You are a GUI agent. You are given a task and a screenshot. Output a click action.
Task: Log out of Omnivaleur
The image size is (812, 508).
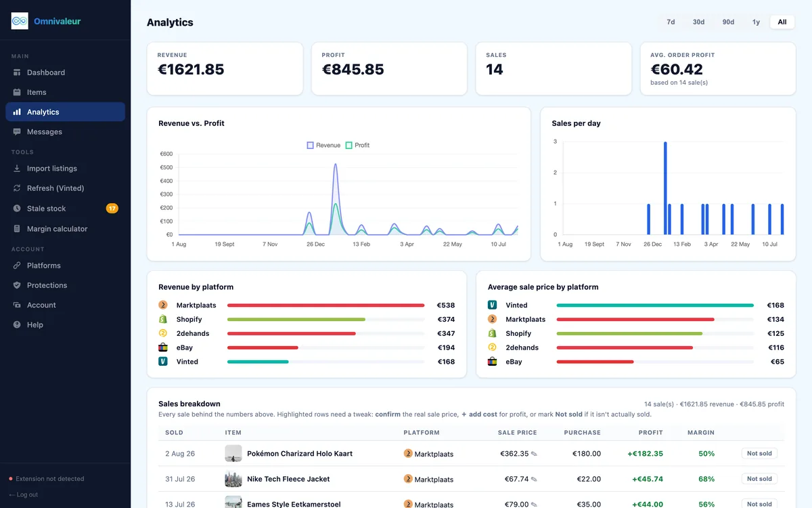tap(24, 494)
